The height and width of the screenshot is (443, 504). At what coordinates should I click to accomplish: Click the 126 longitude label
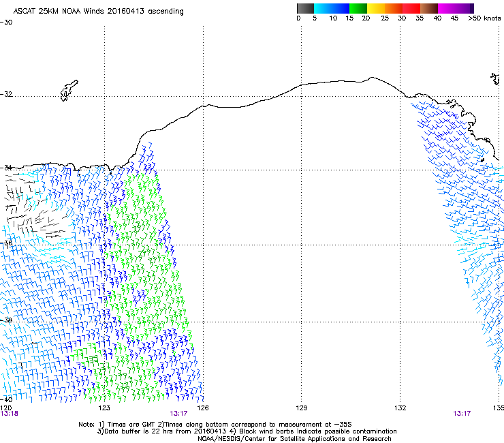coord(203,408)
